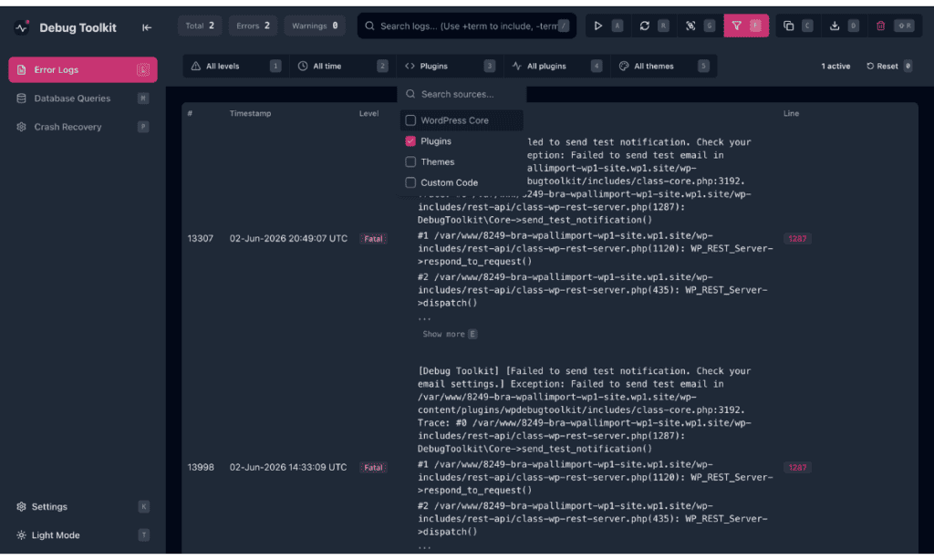Copy the logs using the copy icon
Viewport: 934px width, 560px height.
click(789, 26)
